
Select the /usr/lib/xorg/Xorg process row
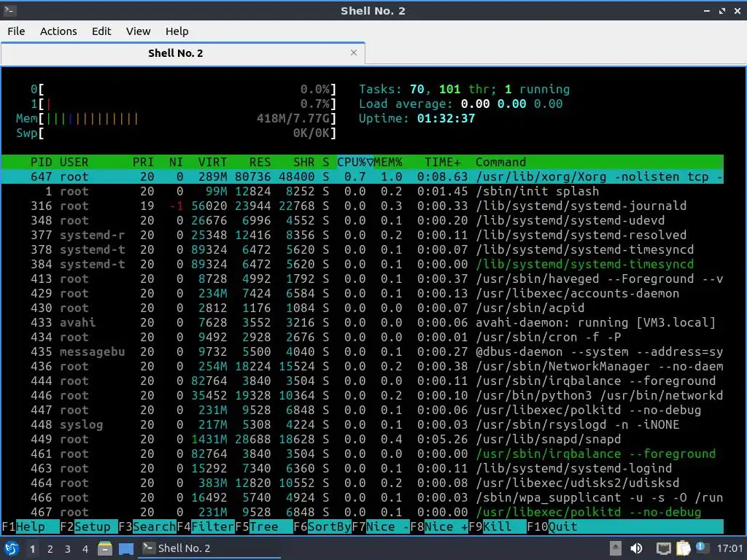(363, 176)
